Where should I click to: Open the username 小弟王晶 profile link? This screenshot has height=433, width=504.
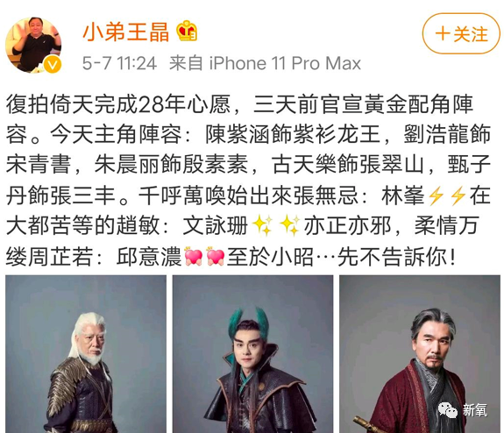click(x=126, y=32)
